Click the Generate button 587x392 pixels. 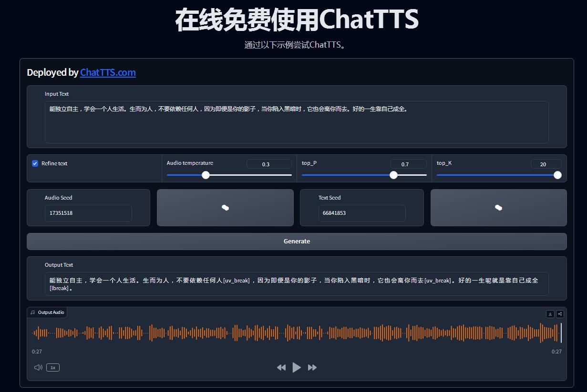(297, 241)
